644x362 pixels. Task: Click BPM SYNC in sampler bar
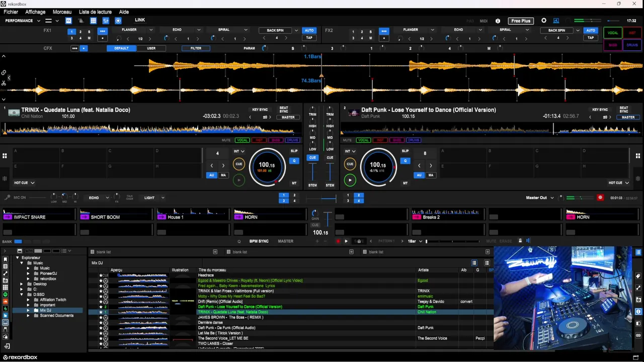pos(259,241)
